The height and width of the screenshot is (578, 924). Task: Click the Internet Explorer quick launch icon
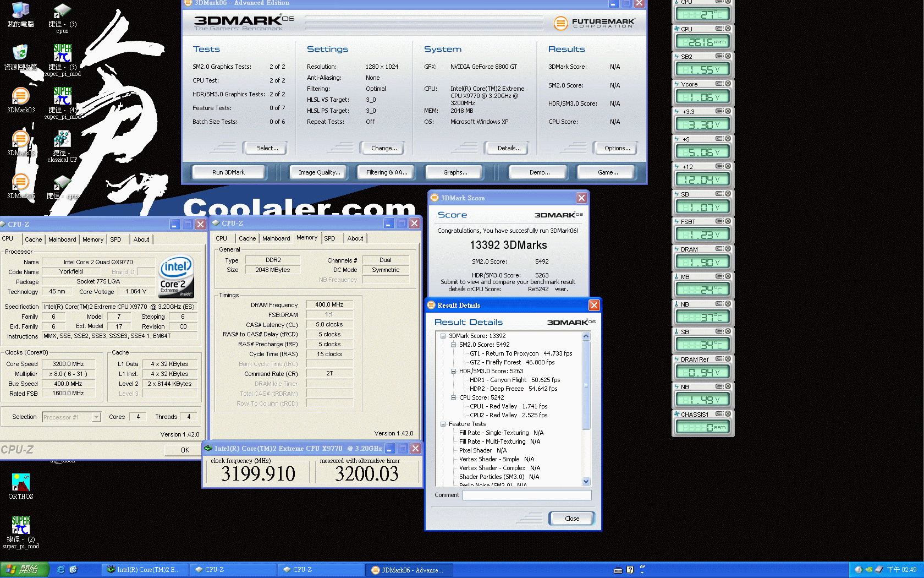(x=61, y=570)
